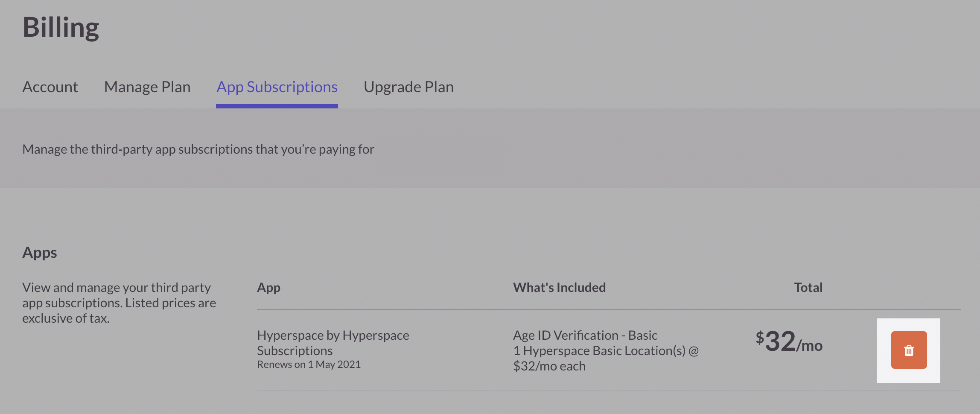Screen dimensions: 980x414
Task: Click the What's Included column header
Action: (x=559, y=287)
